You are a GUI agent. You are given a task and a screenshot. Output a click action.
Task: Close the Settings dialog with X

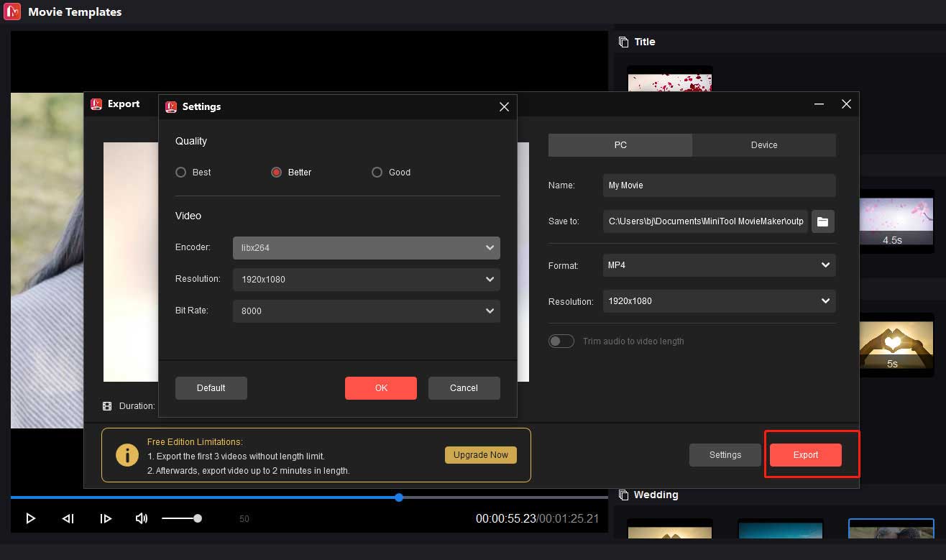coord(504,106)
